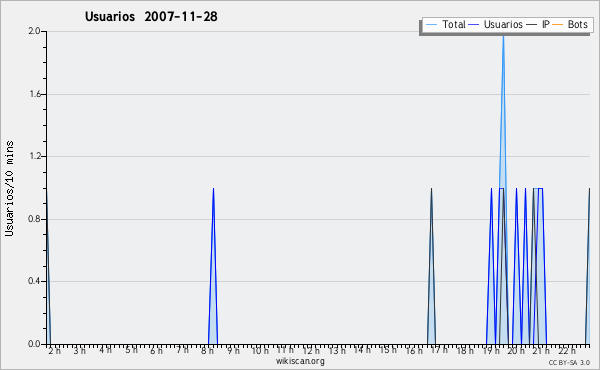Click the y-axis label 'Usuarios/10 mins'

click(9, 188)
